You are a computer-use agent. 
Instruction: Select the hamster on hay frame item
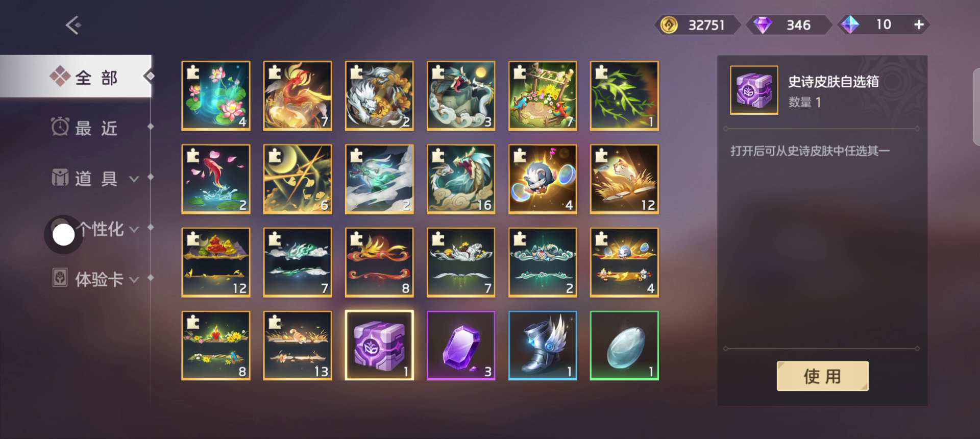point(298,345)
